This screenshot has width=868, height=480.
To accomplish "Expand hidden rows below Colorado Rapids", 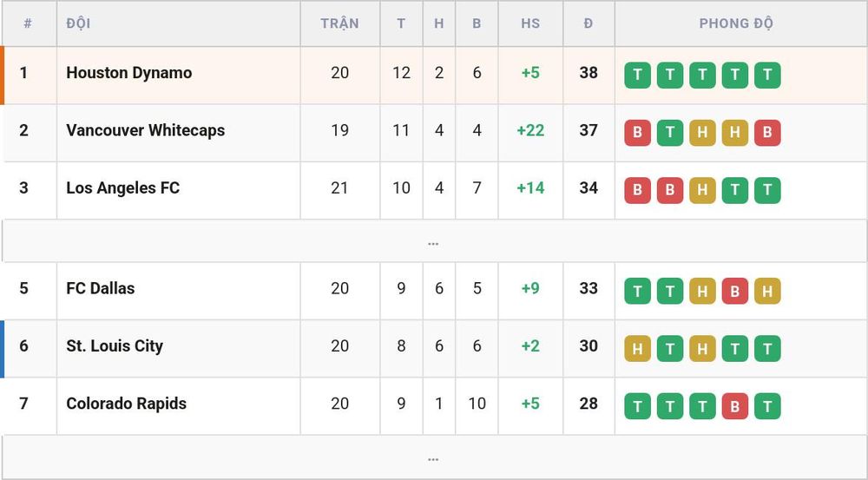I will (x=433, y=457).
